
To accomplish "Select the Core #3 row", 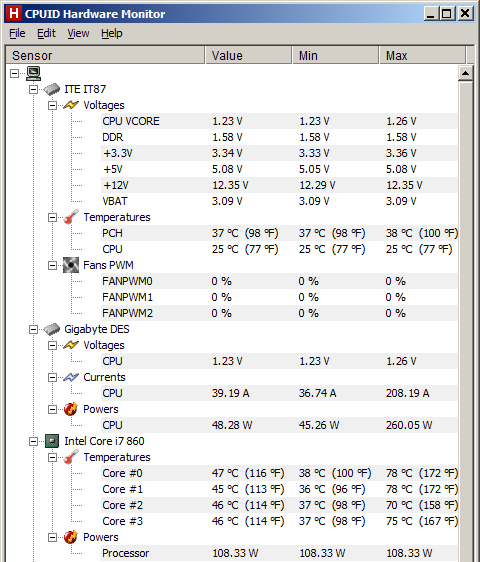I will [x=279, y=521].
